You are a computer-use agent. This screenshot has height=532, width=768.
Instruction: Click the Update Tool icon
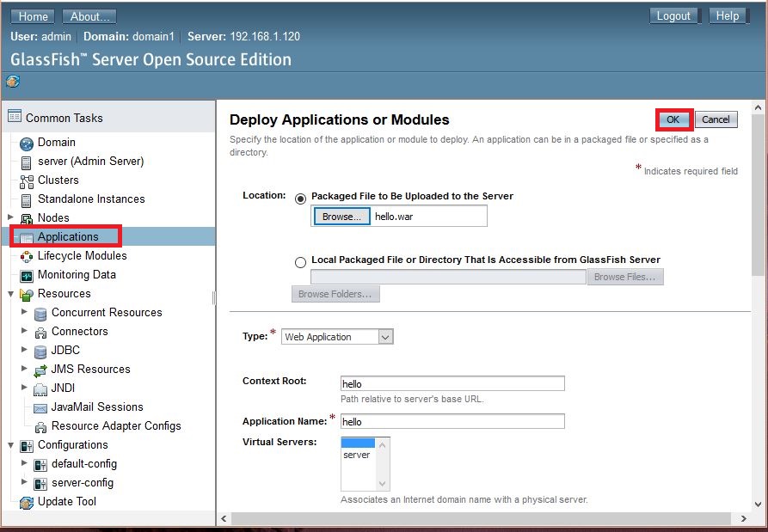pyautogui.click(x=27, y=503)
